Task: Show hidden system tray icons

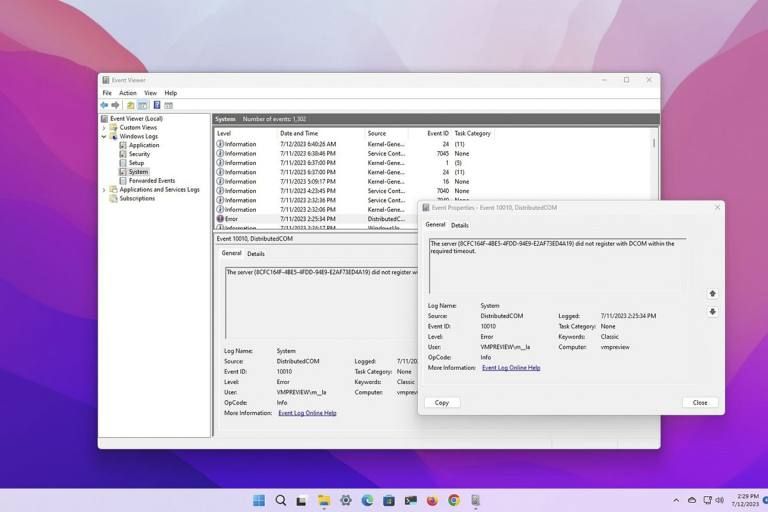Action: (x=676, y=500)
